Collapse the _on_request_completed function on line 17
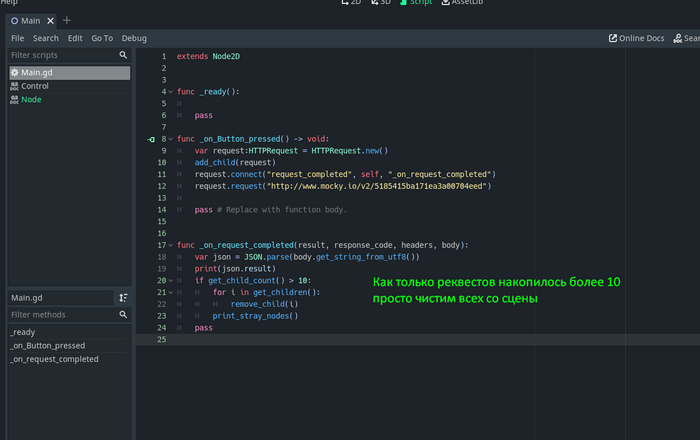The height and width of the screenshot is (440, 700). pyautogui.click(x=170, y=245)
